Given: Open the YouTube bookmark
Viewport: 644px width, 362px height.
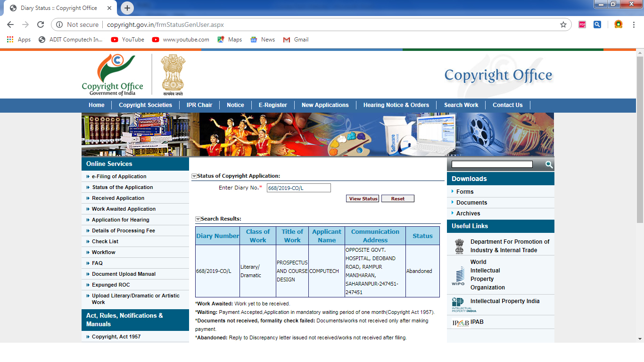Looking at the screenshot, I should pyautogui.click(x=128, y=40).
